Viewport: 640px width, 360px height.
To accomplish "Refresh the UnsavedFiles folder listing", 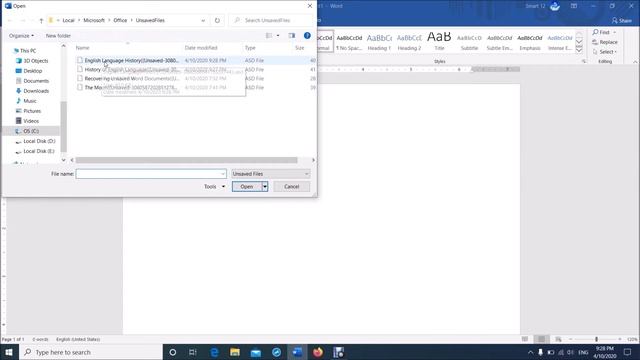I will click(x=217, y=20).
